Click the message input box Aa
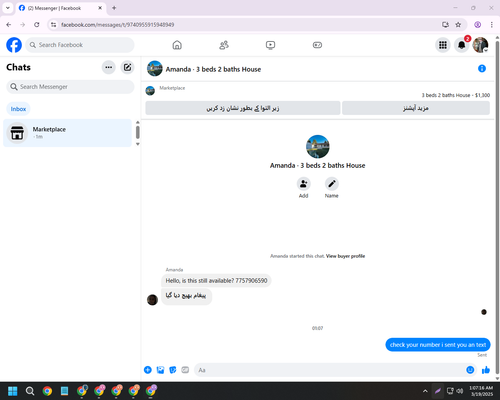 pyautogui.click(x=330, y=370)
